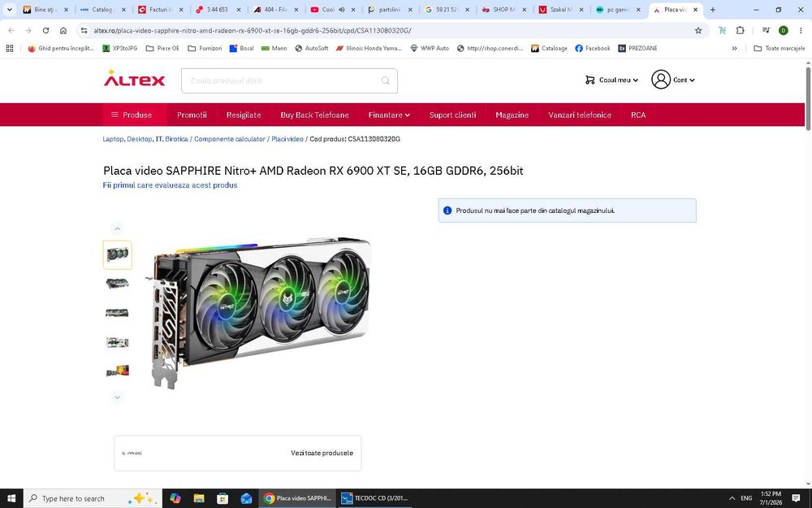812x508 pixels.
Task: Open Outlook from the taskbar
Action: (247, 498)
